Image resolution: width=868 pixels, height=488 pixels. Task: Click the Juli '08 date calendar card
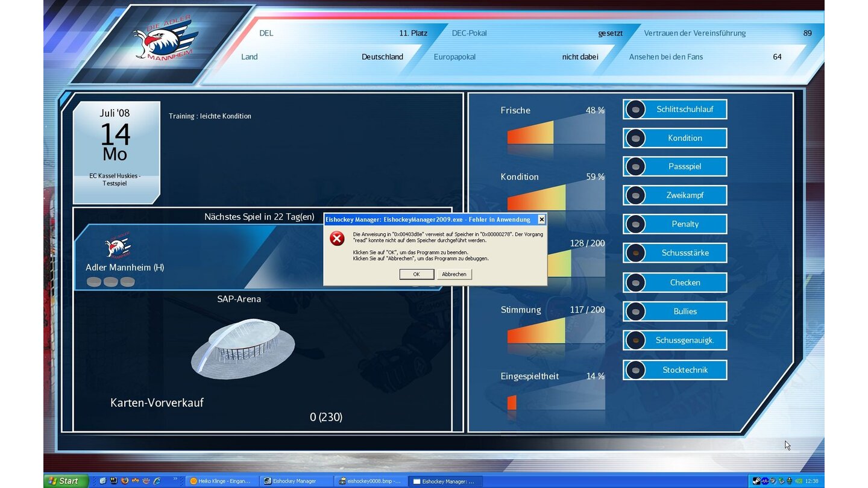(x=116, y=152)
